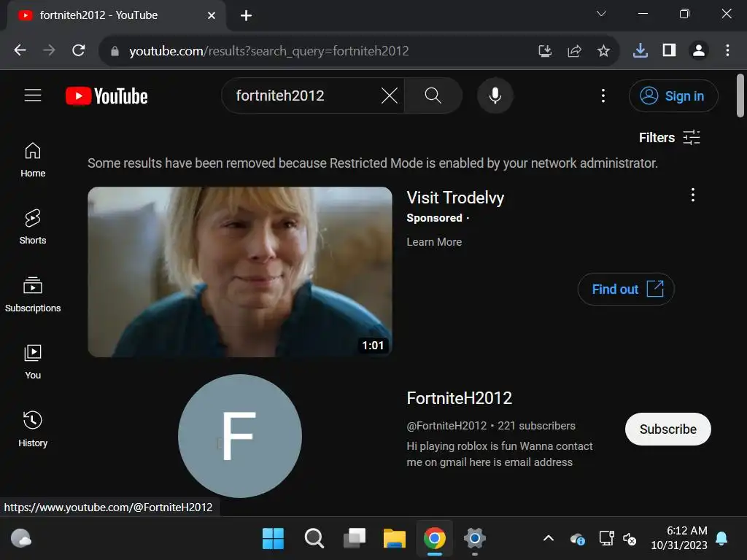Screen dimensions: 747x560
Task: Open the FortniteH2012 channel title
Action: coord(460,398)
